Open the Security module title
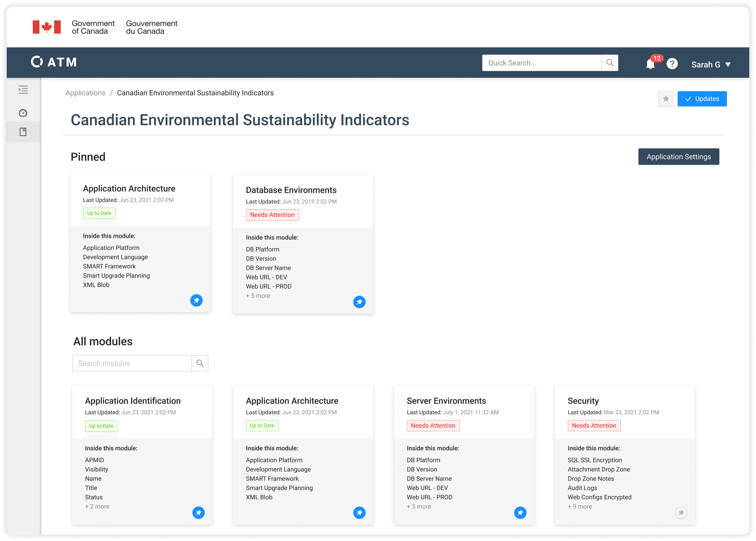 583,401
